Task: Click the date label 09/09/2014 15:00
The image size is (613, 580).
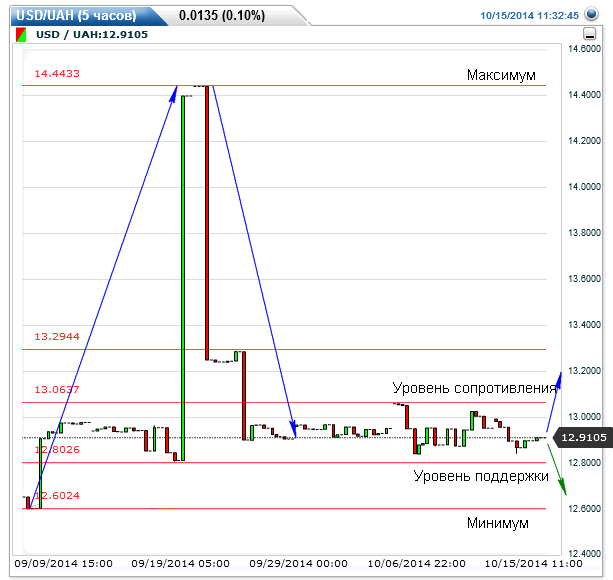Action: pos(64,564)
